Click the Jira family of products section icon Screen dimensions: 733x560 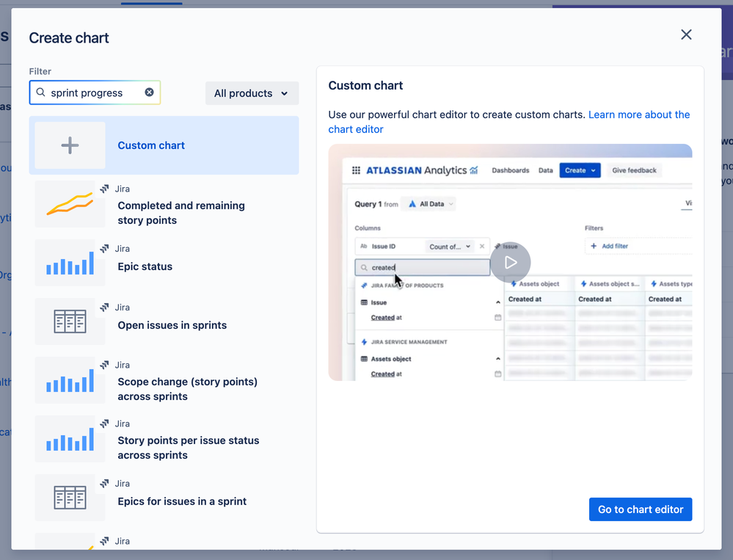[x=364, y=286]
